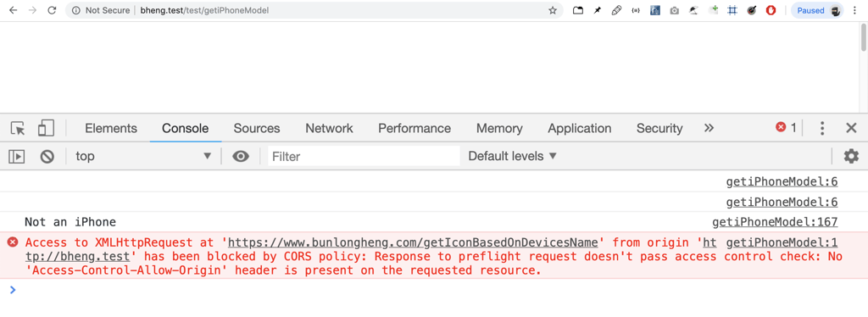Viewport: 868px width, 317px height.
Task: Toggle the device toolbar
Action: 46,128
